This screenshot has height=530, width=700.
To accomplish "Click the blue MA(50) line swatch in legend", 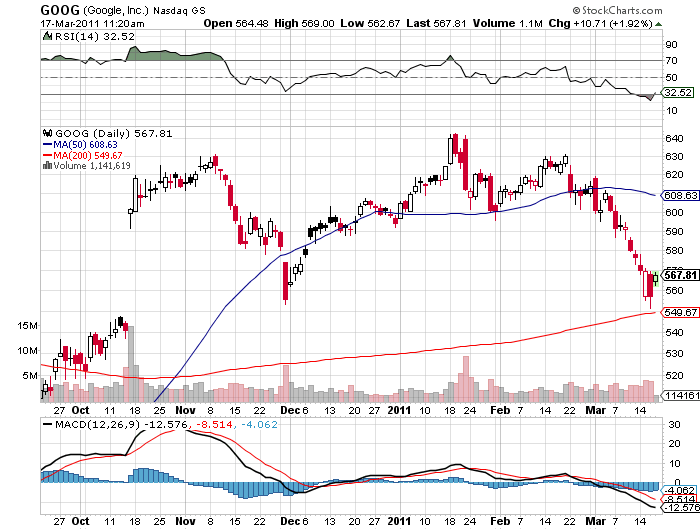I will pyautogui.click(x=47, y=145).
